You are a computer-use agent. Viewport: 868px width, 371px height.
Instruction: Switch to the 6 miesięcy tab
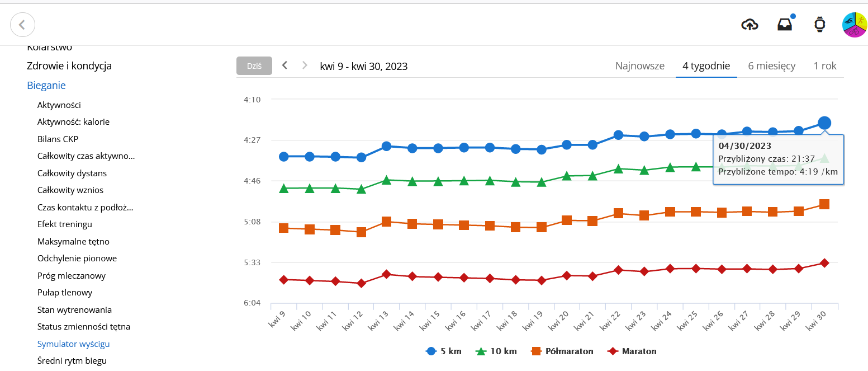pos(771,66)
